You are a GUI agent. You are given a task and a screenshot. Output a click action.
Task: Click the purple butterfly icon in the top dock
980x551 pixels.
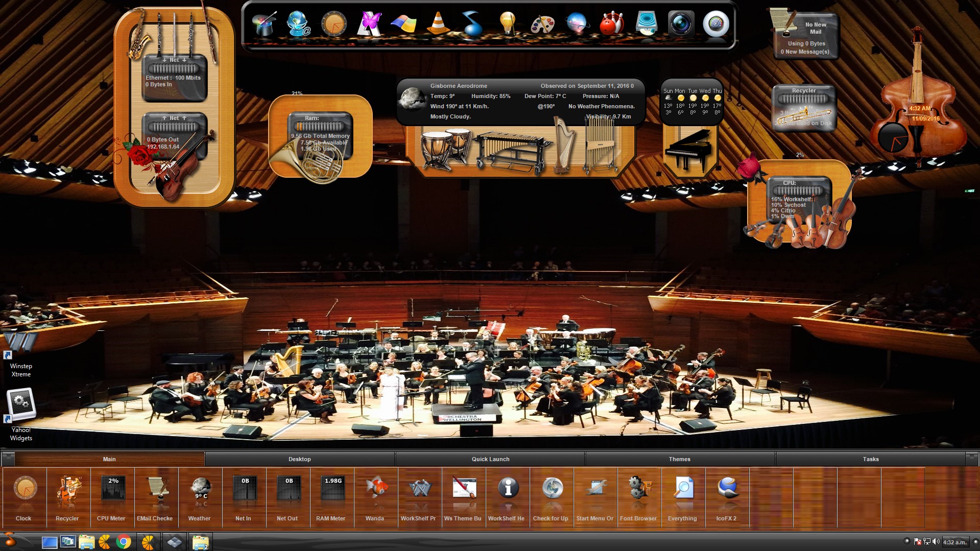pyautogui.click(x=369, y=24)
